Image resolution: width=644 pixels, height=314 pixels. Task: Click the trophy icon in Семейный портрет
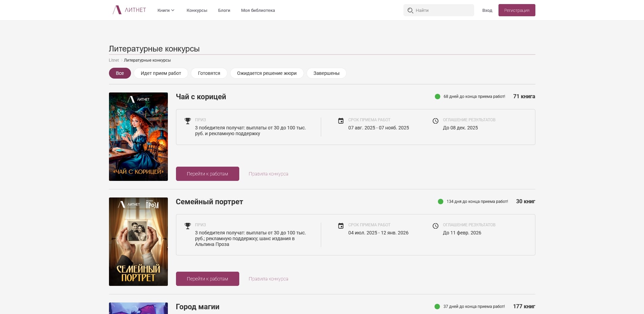pyautogui.click(x=187, y=226)
